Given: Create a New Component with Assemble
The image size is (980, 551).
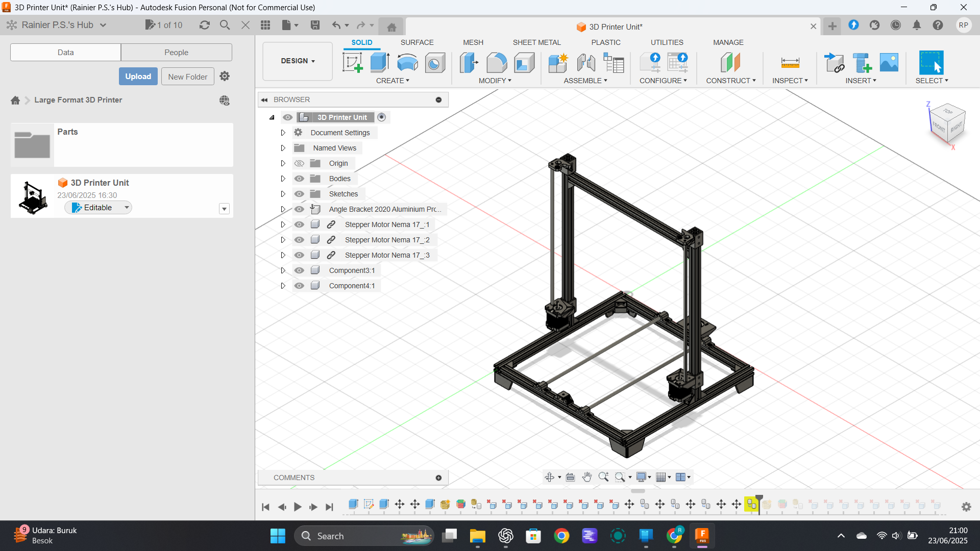Looking at the screenshot, I should point(558,63).
